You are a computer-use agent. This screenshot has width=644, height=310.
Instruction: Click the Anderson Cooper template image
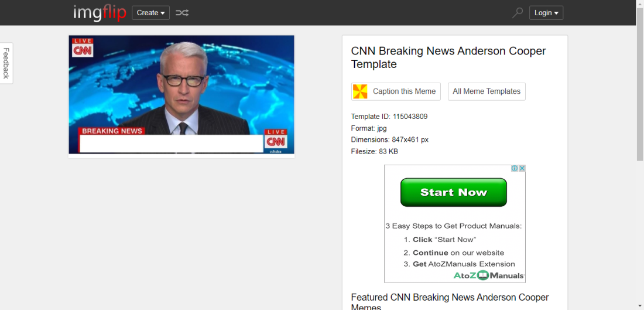[x=181, y=94]
